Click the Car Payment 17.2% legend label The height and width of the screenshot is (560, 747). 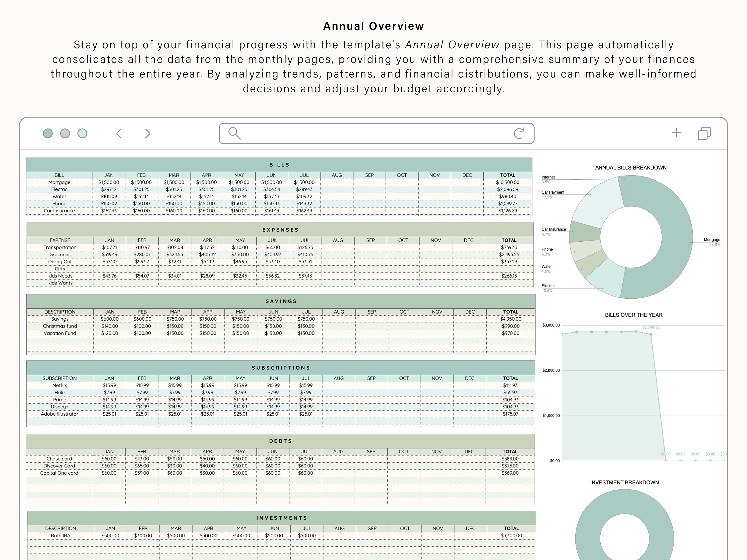click(554, 194)
